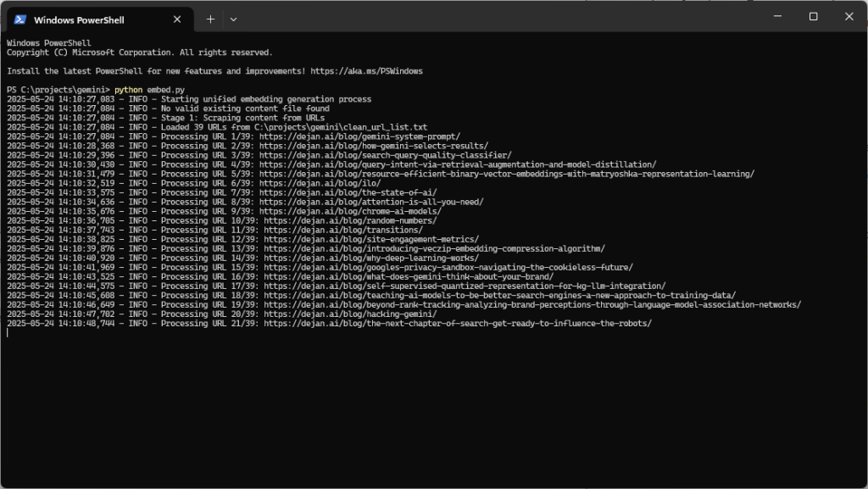The image size is (868, 489).
Task: Click the teaching-ai-models-to-be-better-search-engines URL
Action: tap(500, 297)
